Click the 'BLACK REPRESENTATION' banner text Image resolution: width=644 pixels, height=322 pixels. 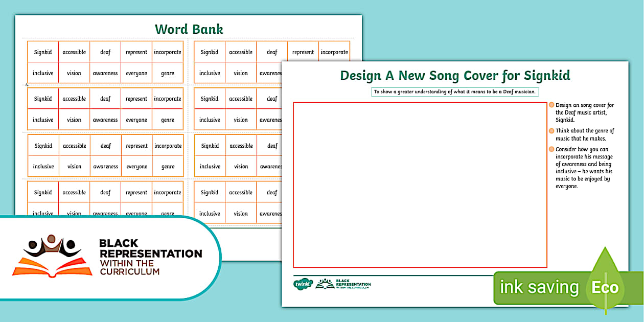coord(150,248)
